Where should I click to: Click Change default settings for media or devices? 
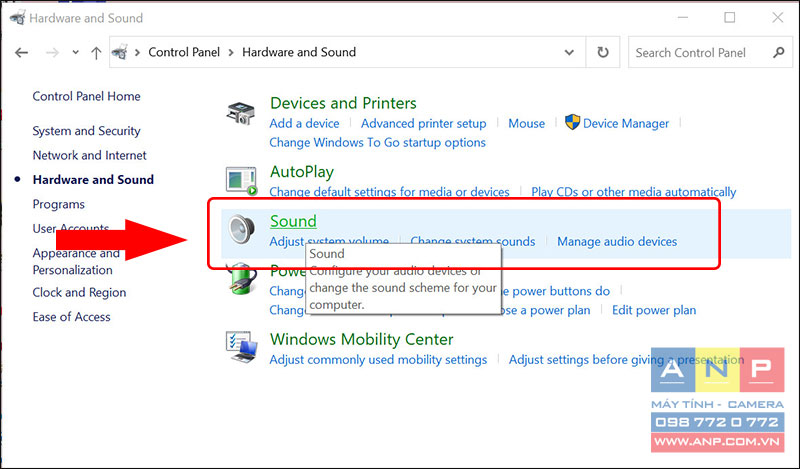[389, 192]
